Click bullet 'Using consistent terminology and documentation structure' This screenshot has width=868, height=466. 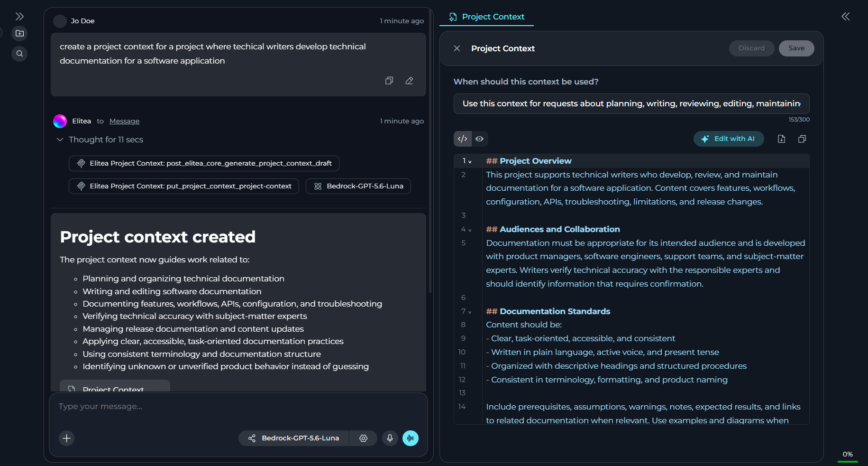tap(201, 354)
